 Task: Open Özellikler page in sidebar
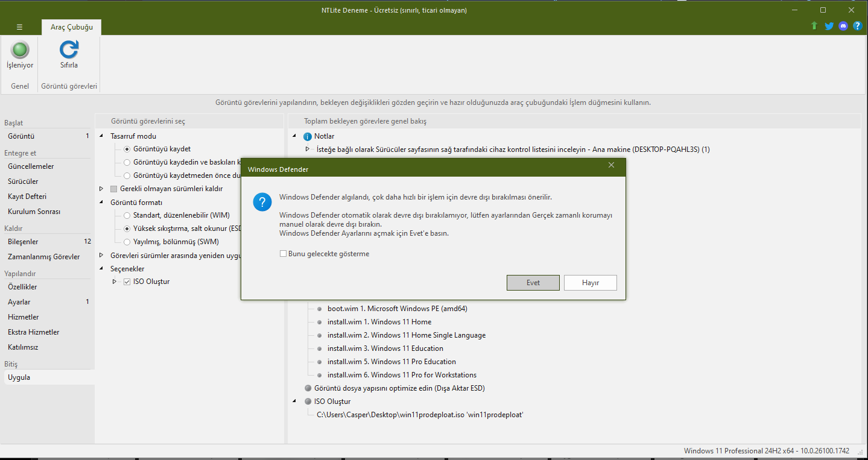click(x=48, y=287)
